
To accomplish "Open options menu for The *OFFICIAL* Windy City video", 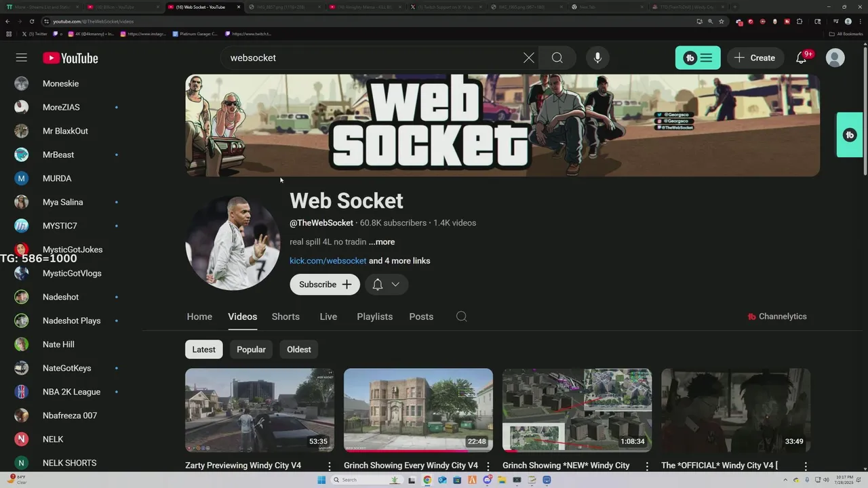I will click(806, 466).
